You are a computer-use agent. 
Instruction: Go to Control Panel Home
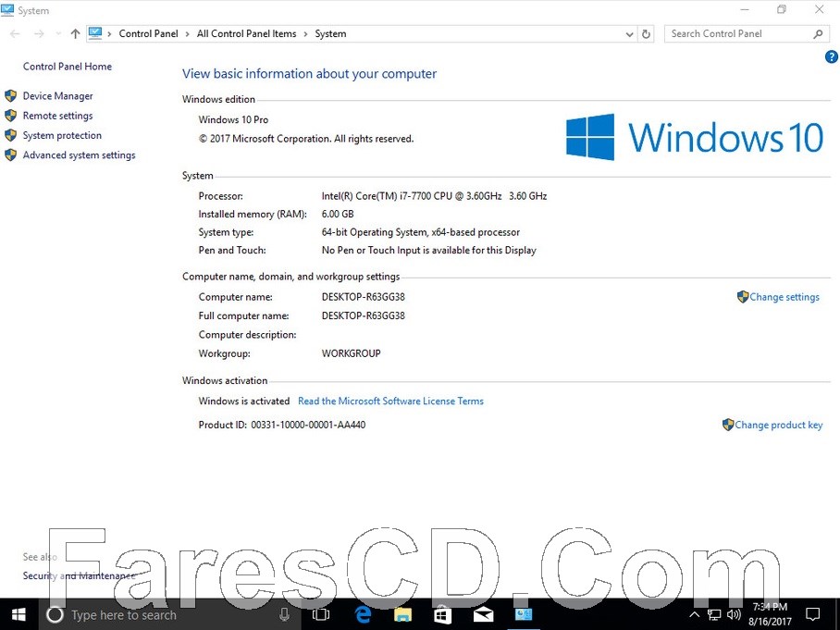(x=67, y=67)
